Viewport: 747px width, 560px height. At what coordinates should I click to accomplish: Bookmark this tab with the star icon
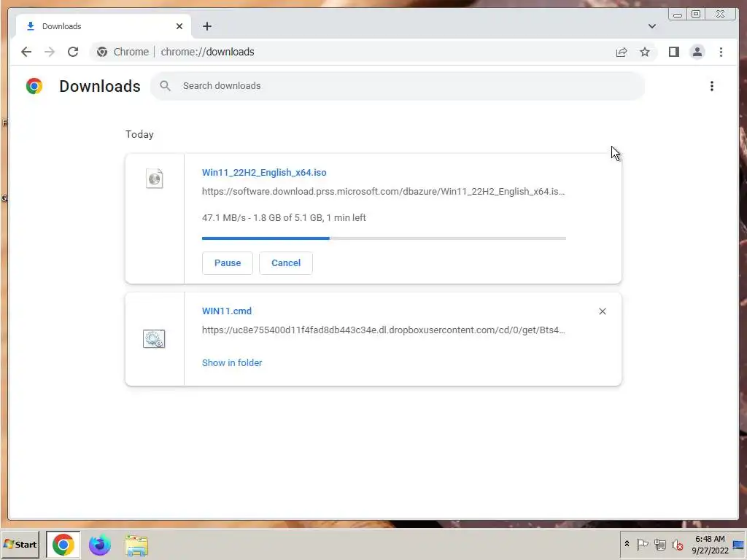[645, 52]
